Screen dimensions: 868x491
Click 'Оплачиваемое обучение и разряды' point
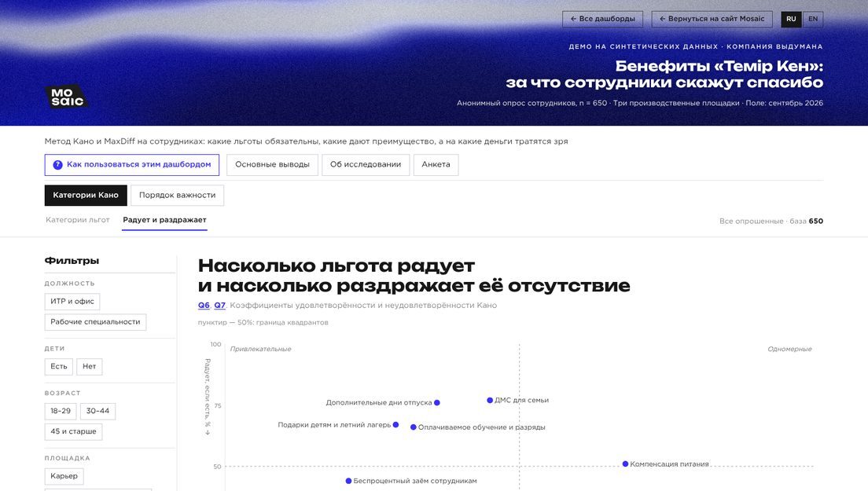click(x=413, y=427)
